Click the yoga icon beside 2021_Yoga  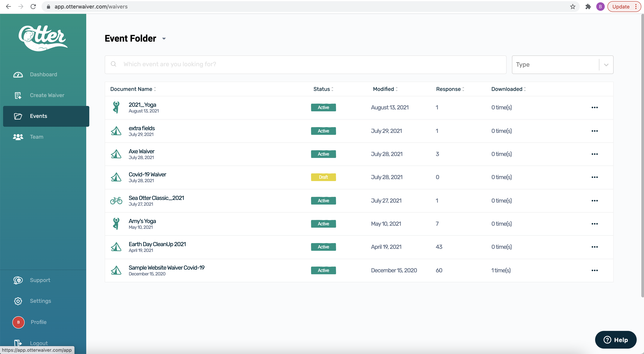coord(116,107)
